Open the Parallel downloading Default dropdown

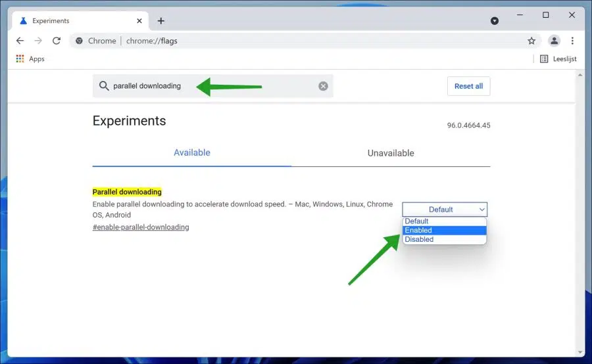(445, 210)
